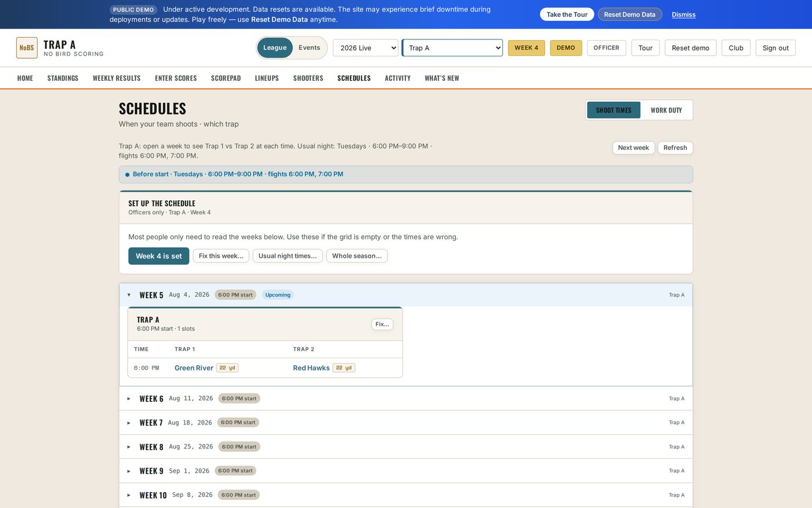Viewport: 812px width, 508px height.
Task: Open the Green River team link
Action: [x=194, y=368]
